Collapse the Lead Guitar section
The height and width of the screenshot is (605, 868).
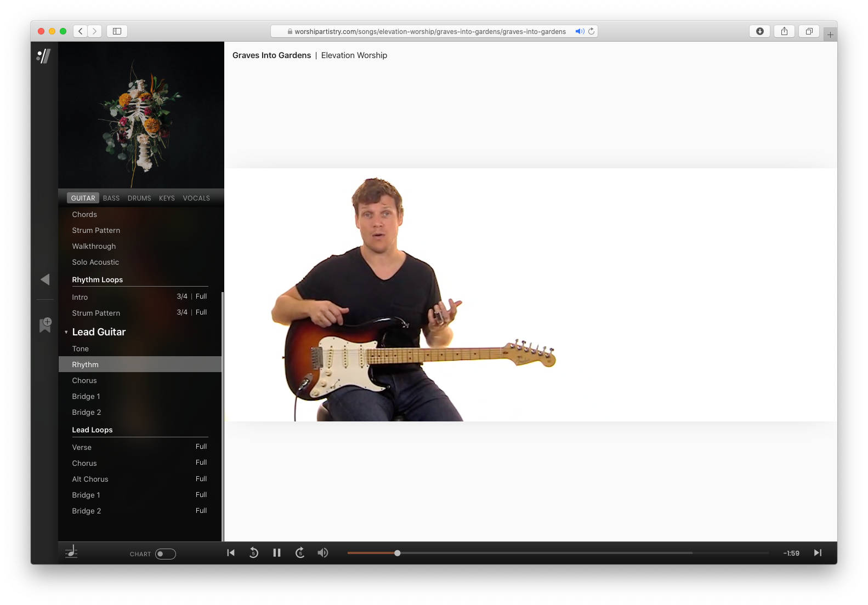[66, 332]
